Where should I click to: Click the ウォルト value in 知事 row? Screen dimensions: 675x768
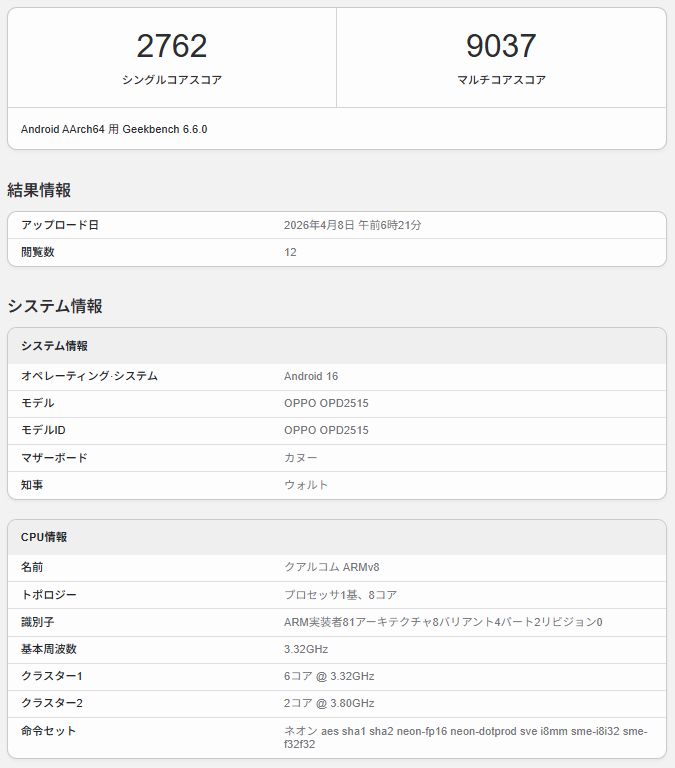click(x=306, y=485)
